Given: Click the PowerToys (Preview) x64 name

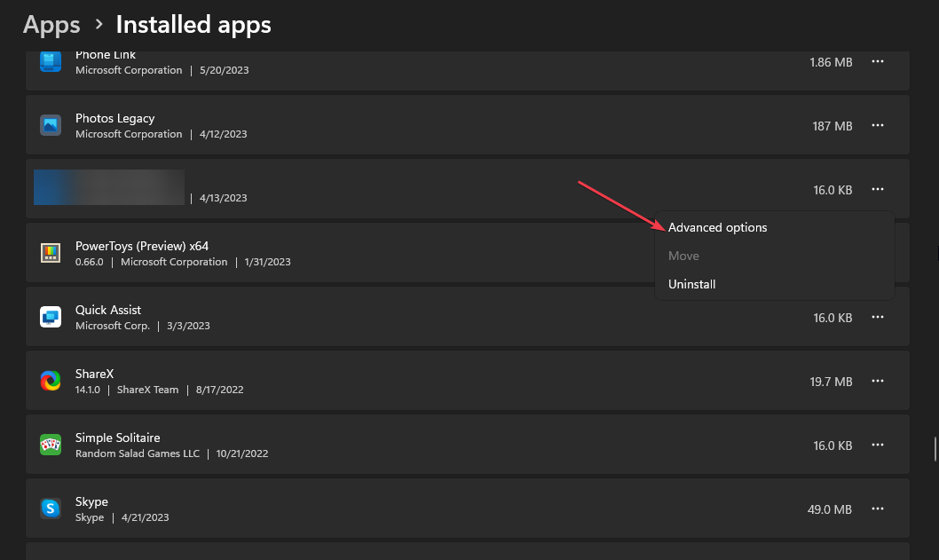Looking at the screenshot, I should (142, 246).
